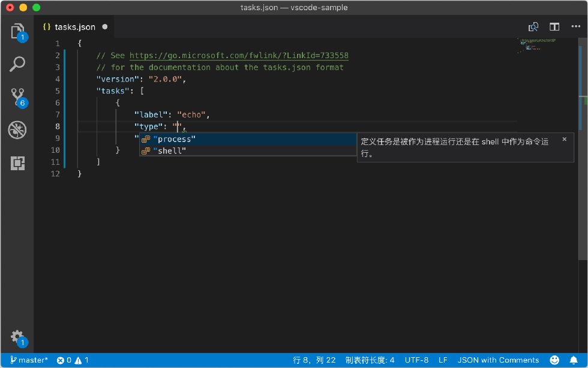
Task: Open the More Actions ellipsis menu
Action: (x=575, y=26)
